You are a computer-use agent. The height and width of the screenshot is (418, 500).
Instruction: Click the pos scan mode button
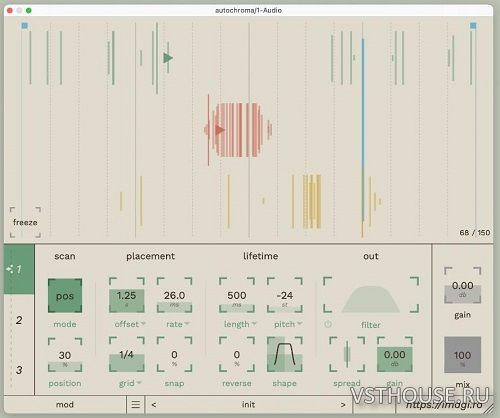pos(65,296)
